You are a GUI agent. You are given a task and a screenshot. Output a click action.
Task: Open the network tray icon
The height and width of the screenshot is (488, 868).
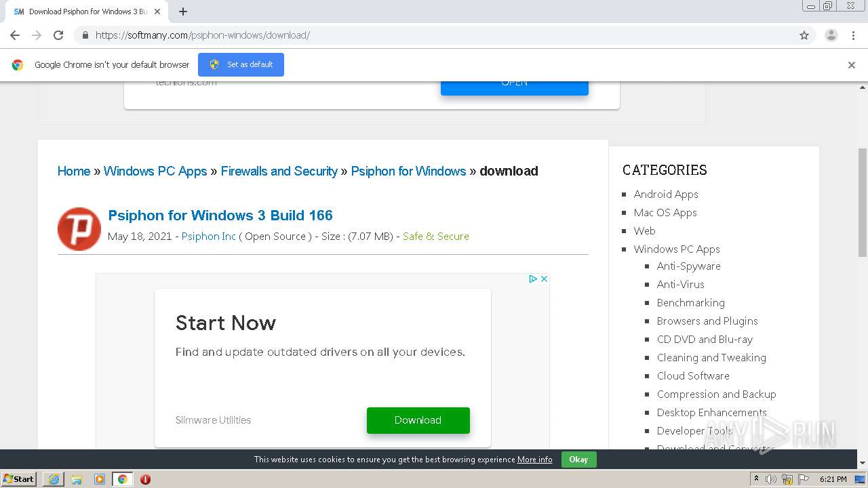(787, 479)
